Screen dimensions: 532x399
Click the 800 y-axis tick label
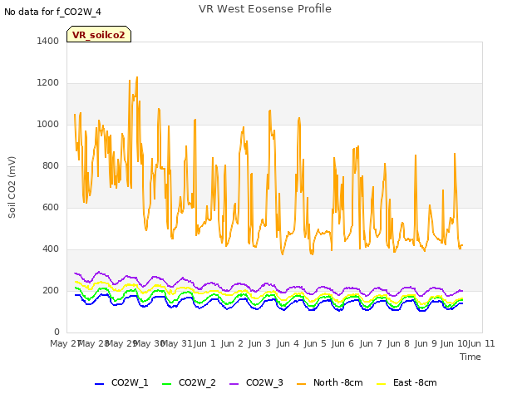[x=51, y=166]
